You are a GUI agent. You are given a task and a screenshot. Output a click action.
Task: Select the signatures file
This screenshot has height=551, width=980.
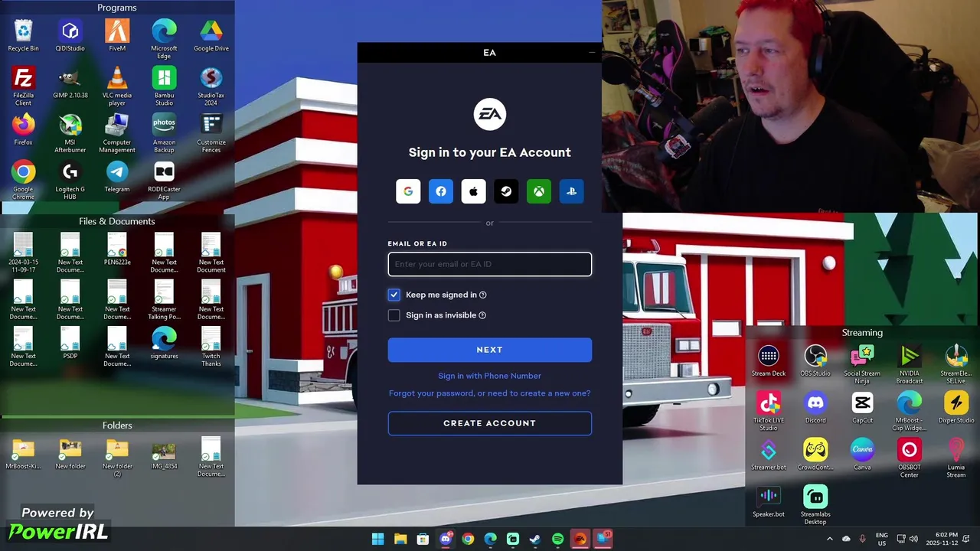coord(164,343)
